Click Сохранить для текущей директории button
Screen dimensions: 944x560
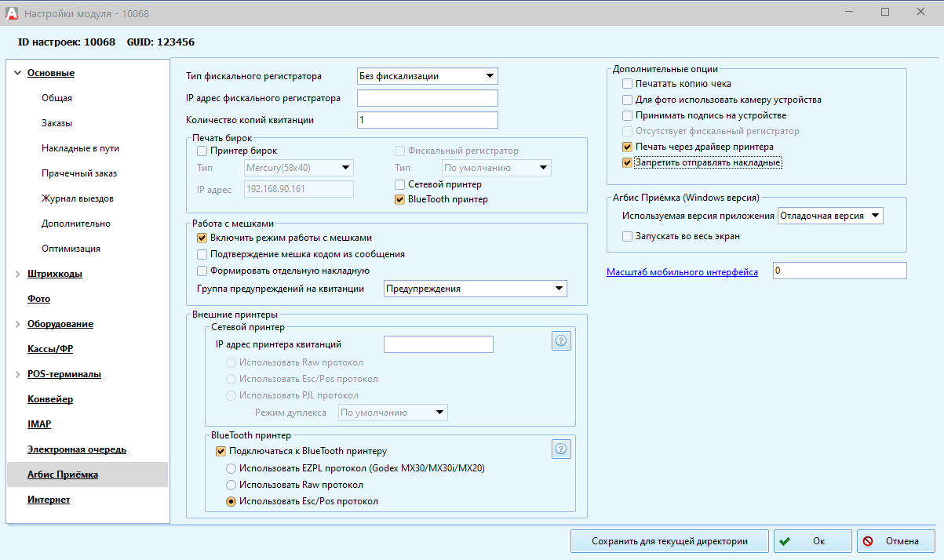coord(669,541)
